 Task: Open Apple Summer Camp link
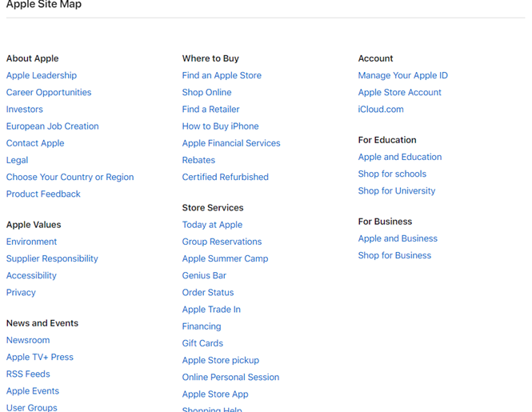tap(226, 258)
